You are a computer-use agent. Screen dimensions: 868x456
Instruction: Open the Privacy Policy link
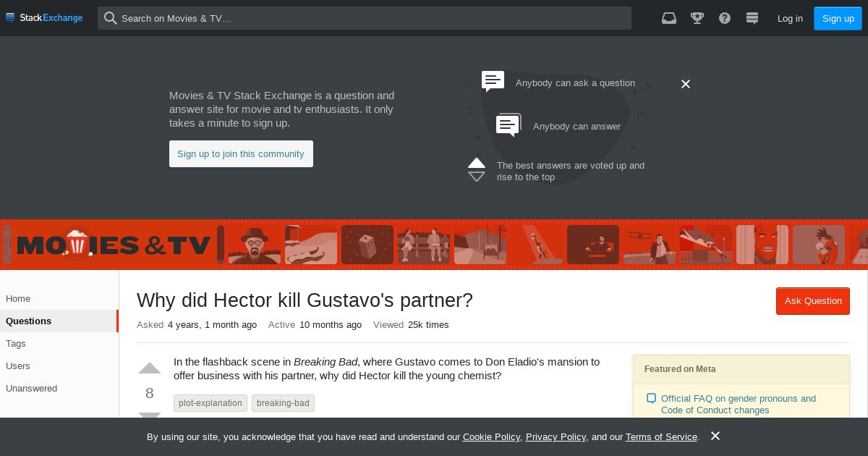556,436
